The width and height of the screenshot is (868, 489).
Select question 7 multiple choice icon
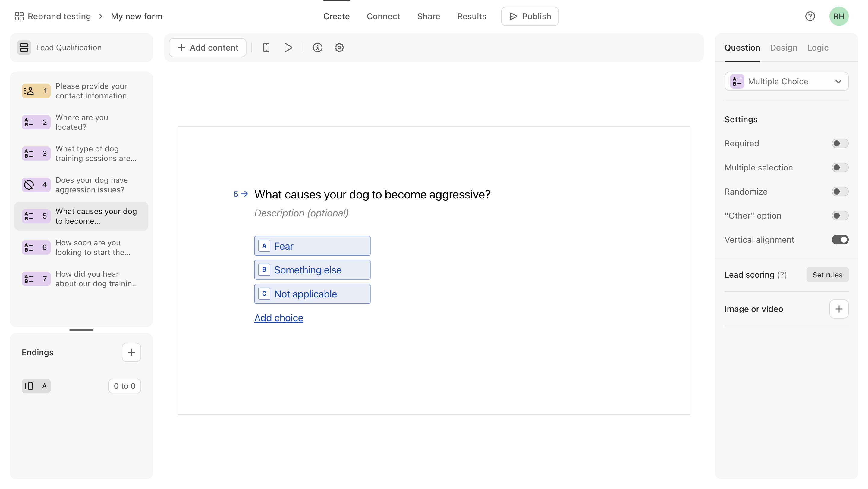click(x=36, y=279)
